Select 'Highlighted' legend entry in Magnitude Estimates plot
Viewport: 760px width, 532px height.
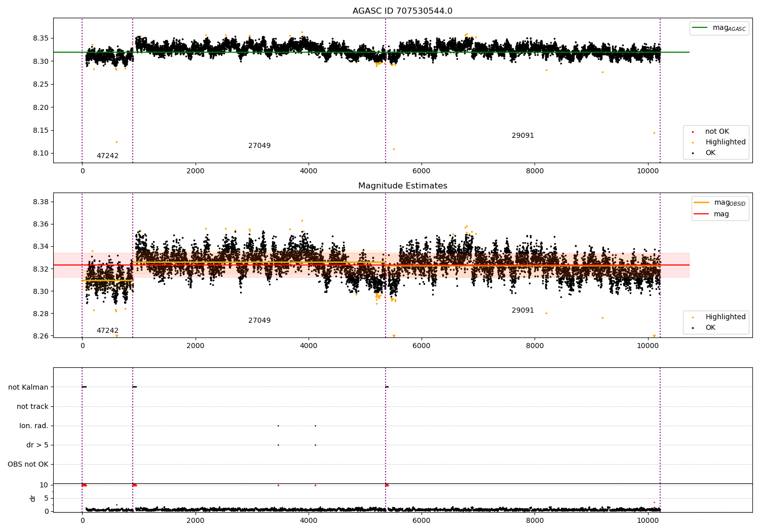pos(726,317)
